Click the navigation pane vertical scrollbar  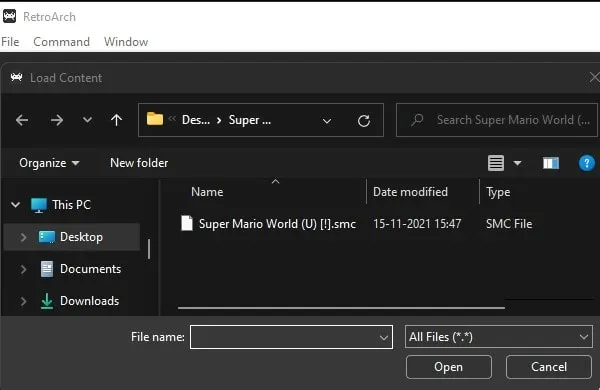[x=149, y=249]
